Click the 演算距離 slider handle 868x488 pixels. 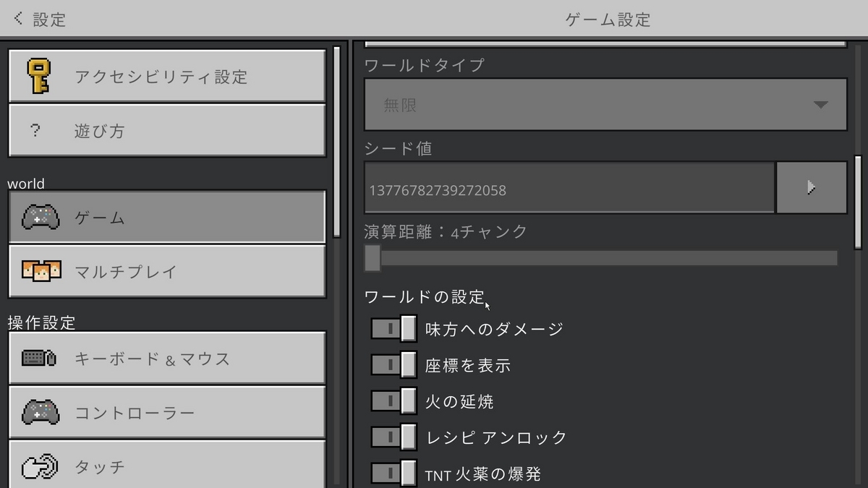click(x=373, y=257)
